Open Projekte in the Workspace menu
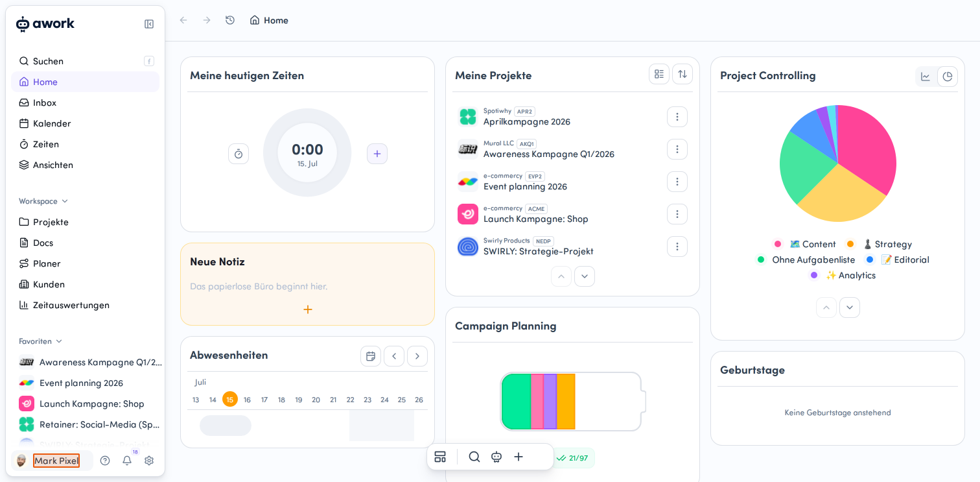The image size is (980, 482). [x=85, y=222]
